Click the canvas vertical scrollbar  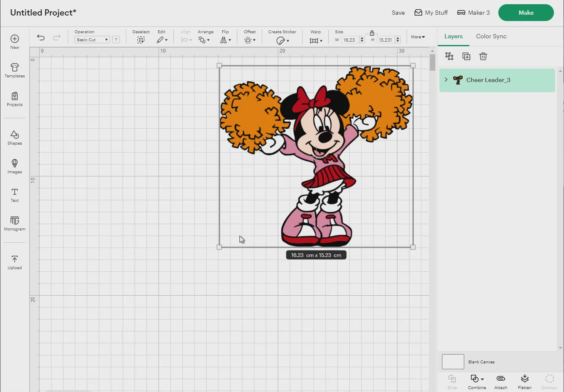tap(433, 62)
